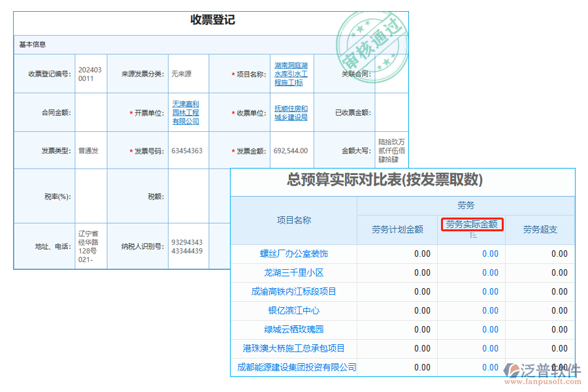Screen dimensions: 588x392
Task: Select the highlighted 劳务实际金额 column header
Action: coord(472,224)
